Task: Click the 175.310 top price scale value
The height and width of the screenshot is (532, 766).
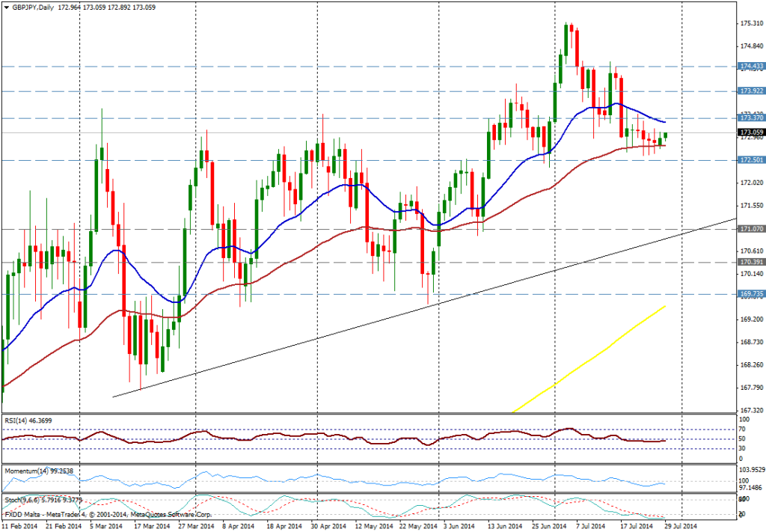Action: click(750, 23)
